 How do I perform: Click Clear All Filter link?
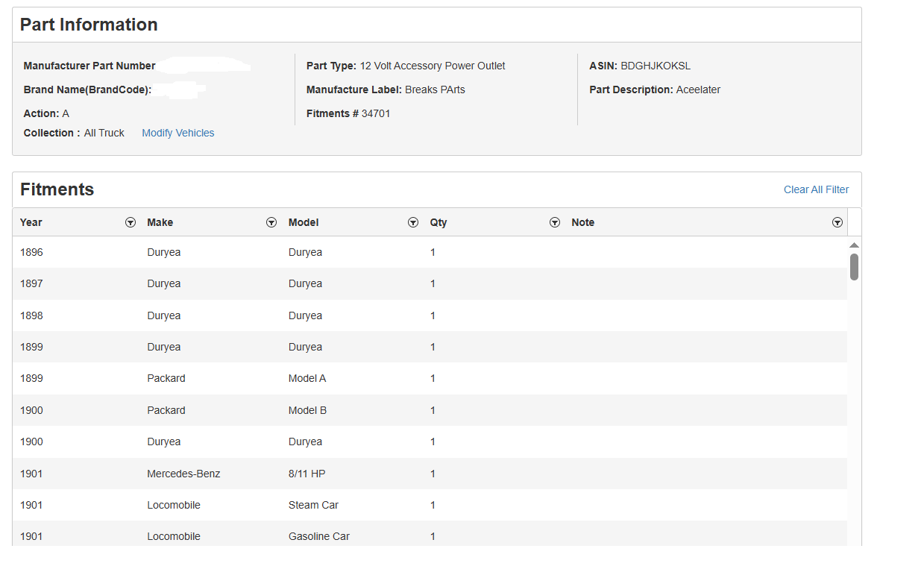point(816,189)
